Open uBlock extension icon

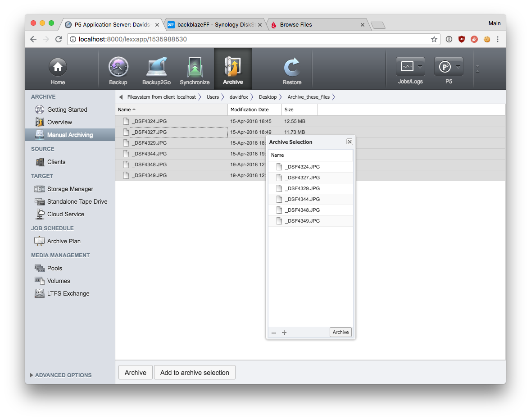pos(462,39)
